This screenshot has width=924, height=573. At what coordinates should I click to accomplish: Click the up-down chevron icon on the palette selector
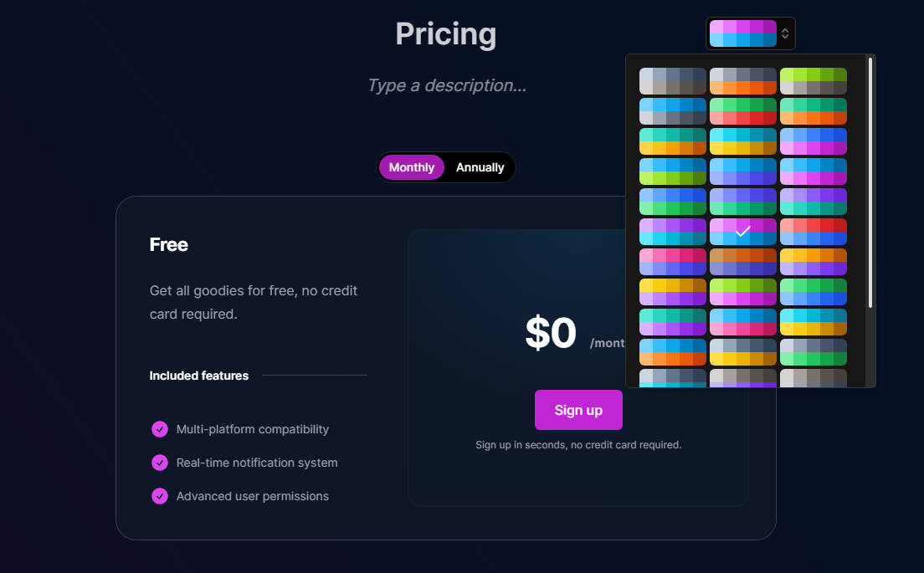[784, 33]
